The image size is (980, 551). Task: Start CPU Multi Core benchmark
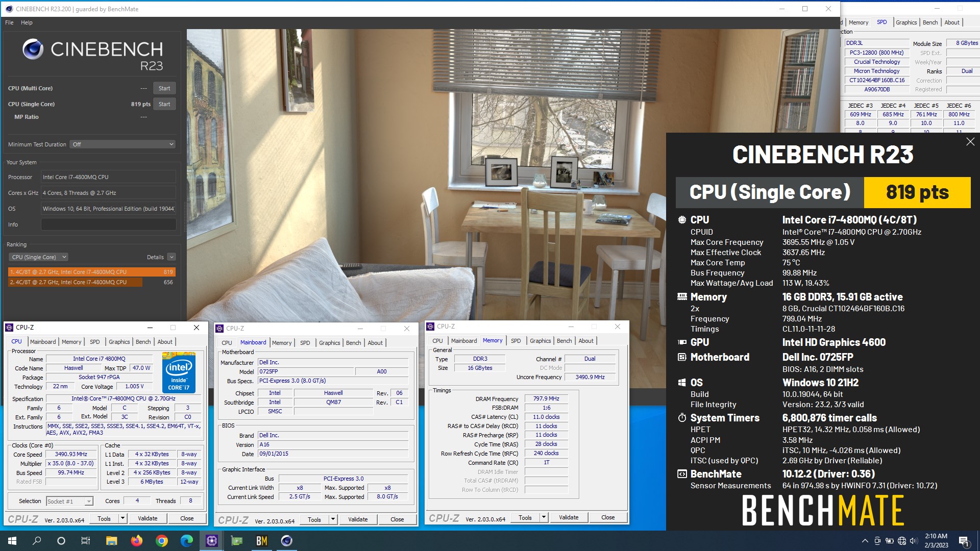click(164, 88)
